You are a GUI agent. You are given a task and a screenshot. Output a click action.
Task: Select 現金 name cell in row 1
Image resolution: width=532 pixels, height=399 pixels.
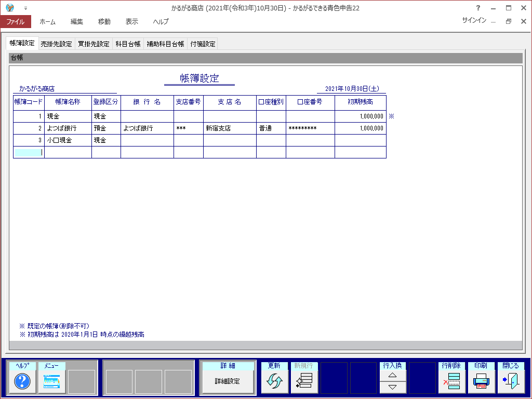68,116
